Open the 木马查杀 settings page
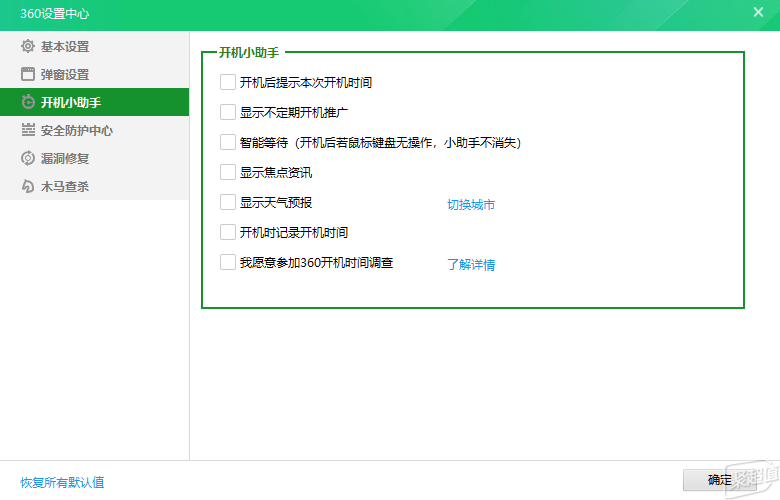 (95, 186)
